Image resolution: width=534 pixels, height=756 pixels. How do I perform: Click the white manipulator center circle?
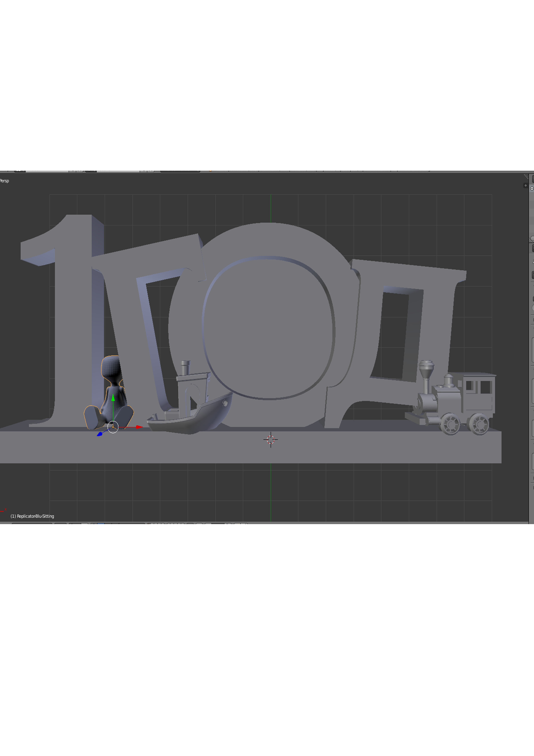point(113,427)
